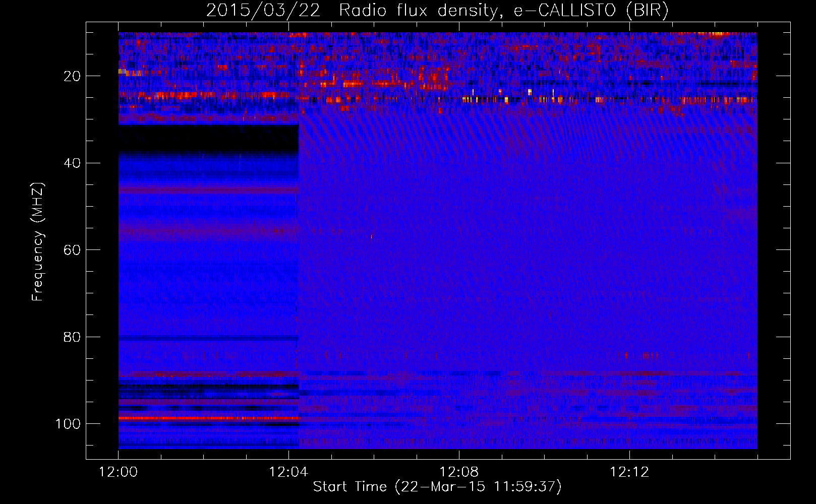
Task: Click the 80 frequency tick label
Action: tap(72, 337)
